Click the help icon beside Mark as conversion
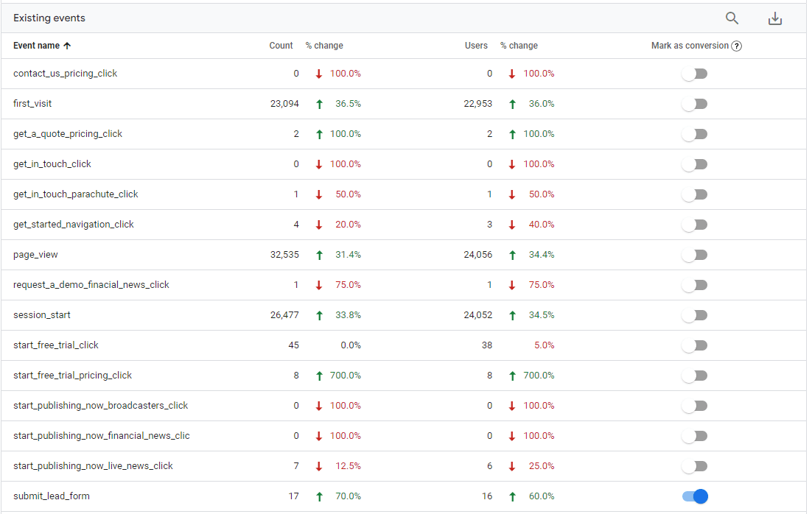The image size is (812, 514). [x=736, y=46]
